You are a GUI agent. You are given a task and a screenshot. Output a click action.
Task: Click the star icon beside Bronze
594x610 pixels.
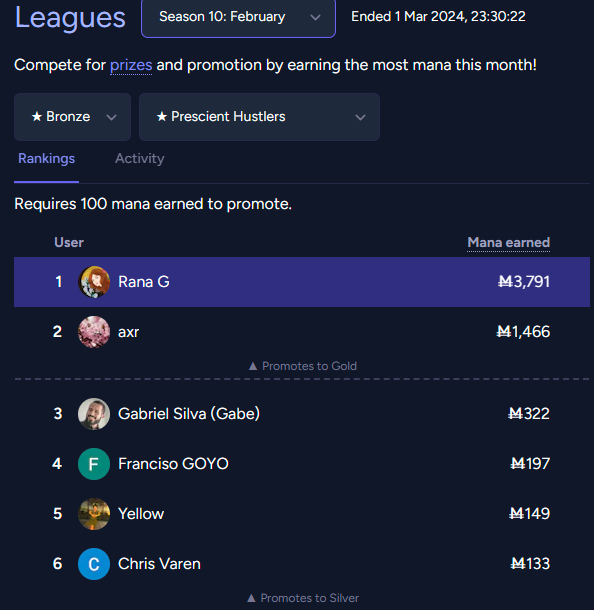coord(37,116)
